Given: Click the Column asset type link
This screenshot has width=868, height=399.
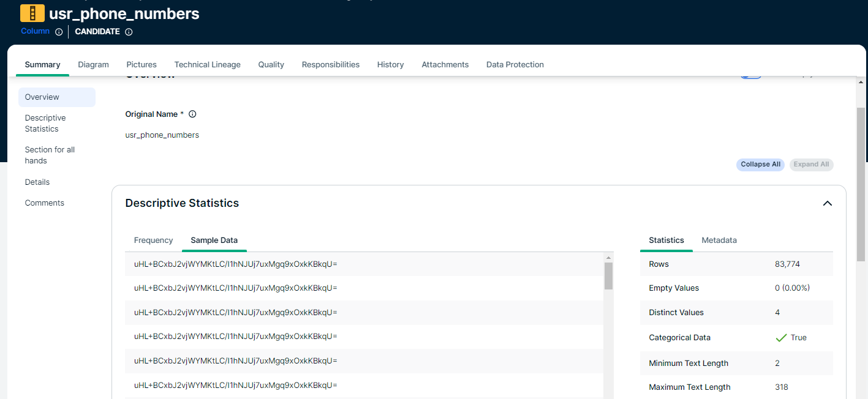Looking at the screenshot, I should coord(35,31).
